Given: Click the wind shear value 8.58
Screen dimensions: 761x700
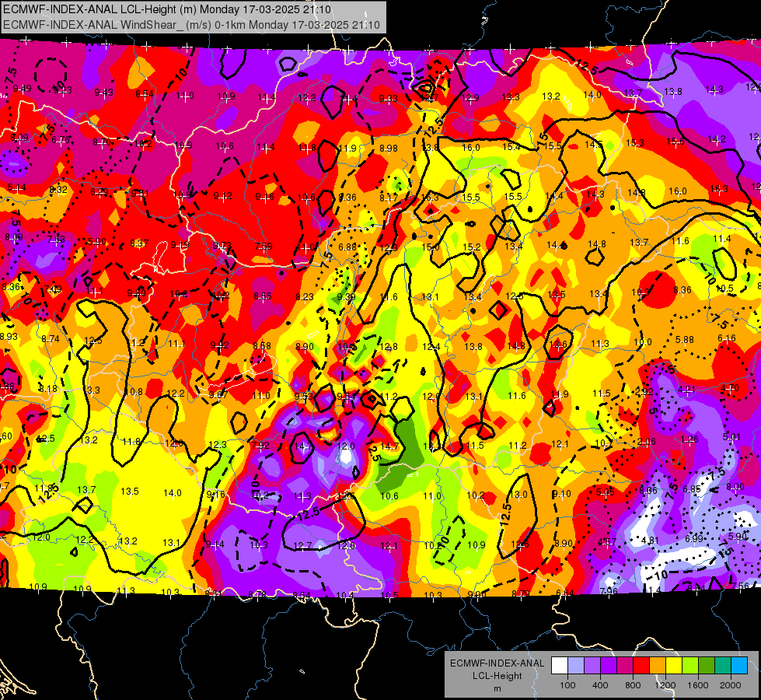Looking at the screenshot, I should coord(262,346).
